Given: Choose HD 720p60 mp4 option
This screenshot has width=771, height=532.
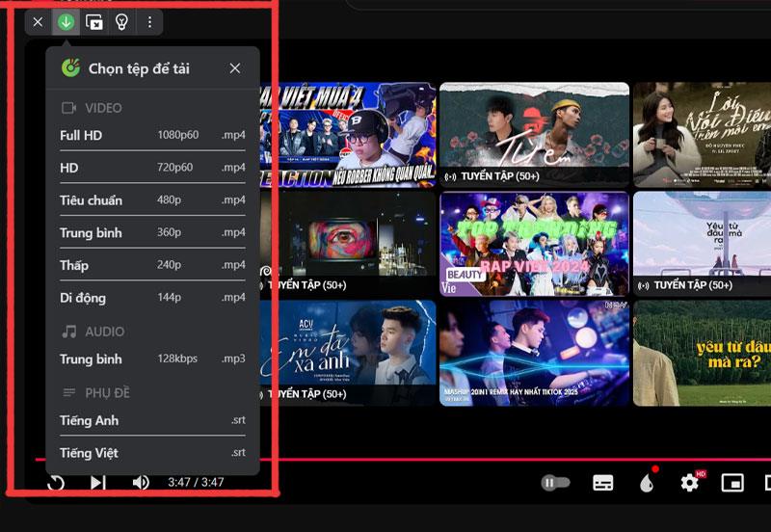Looking at the screenshot, I should (x=152, y=168).
